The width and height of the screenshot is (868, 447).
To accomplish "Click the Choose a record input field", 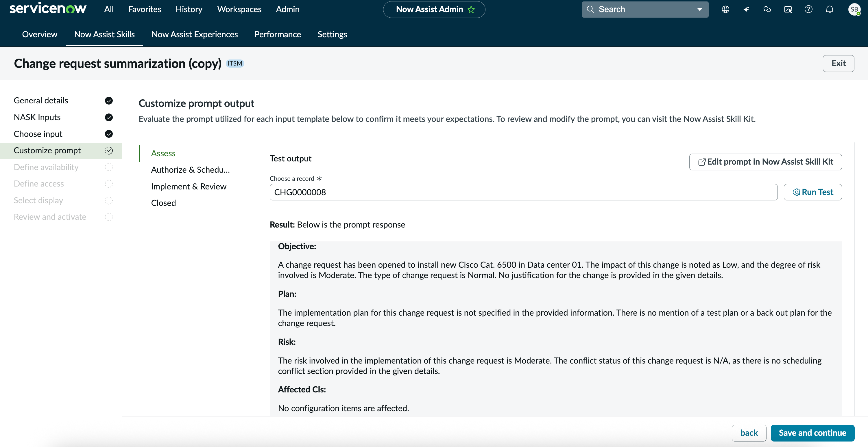I will point(523,192).
